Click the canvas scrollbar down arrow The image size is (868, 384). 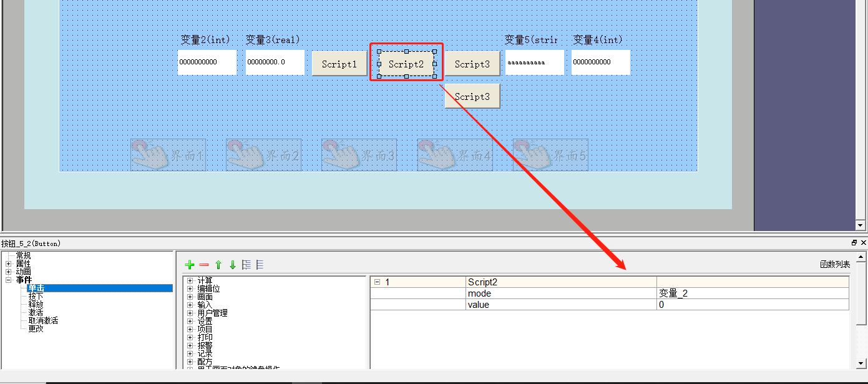click(x=862, y=225)
